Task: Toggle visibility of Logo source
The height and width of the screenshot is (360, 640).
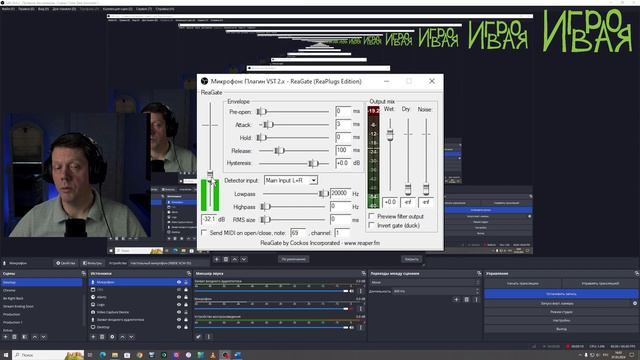Action: click(179, 304)
